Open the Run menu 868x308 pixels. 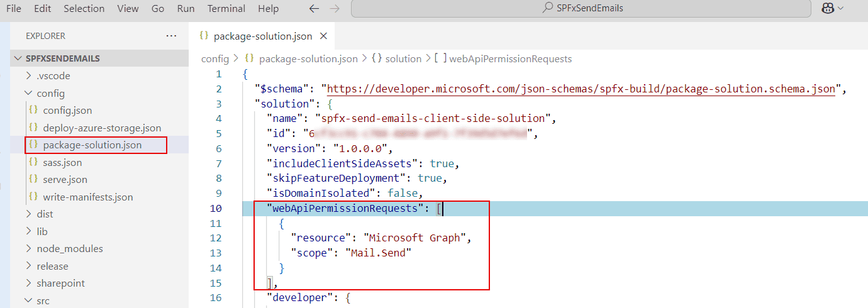coord(186,9)
